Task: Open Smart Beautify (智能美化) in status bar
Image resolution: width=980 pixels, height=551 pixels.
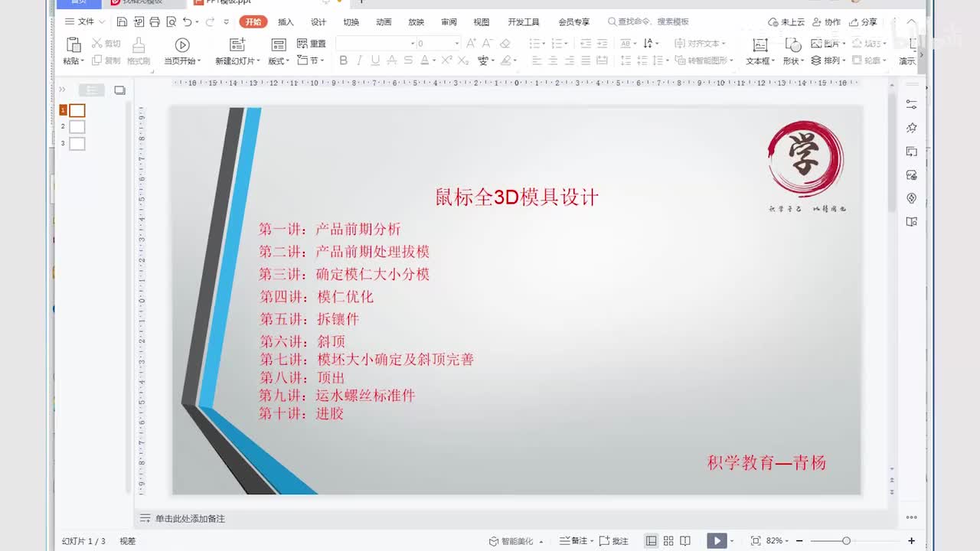Action: tap(516, 541)
